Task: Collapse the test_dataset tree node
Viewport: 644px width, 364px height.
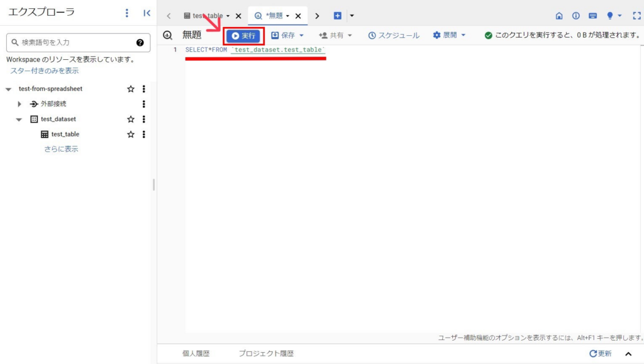Action: (19, 119)
